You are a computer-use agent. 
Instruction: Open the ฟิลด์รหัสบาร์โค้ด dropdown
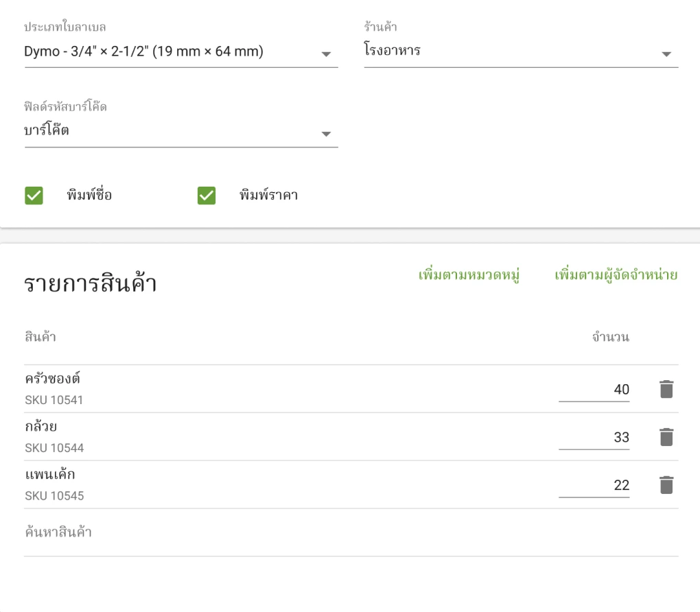tap(180, 132)
